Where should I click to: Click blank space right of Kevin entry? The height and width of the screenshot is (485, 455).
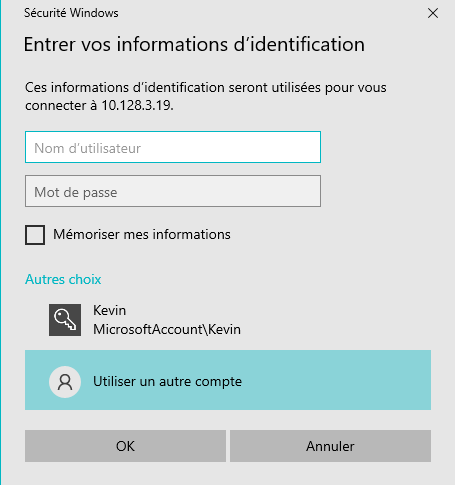coord(333,320)
